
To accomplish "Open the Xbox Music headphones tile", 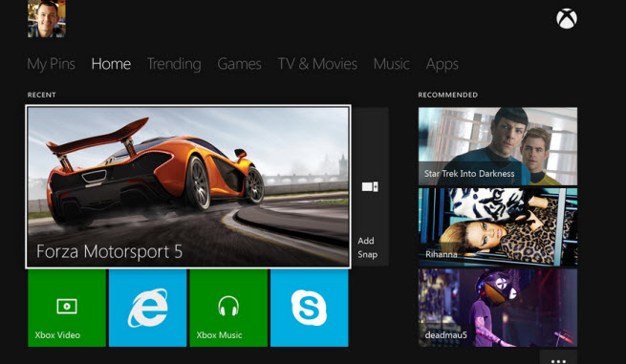I will tap(228, 309).
